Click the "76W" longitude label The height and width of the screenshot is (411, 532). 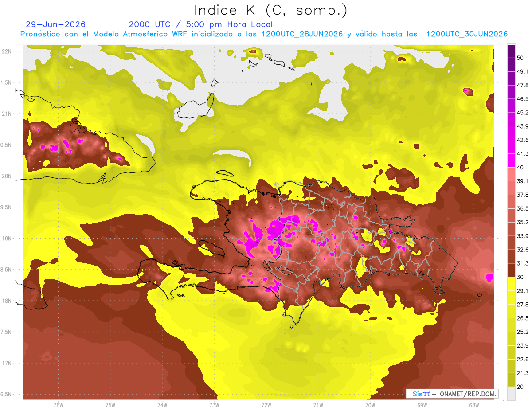click(58, 405)
